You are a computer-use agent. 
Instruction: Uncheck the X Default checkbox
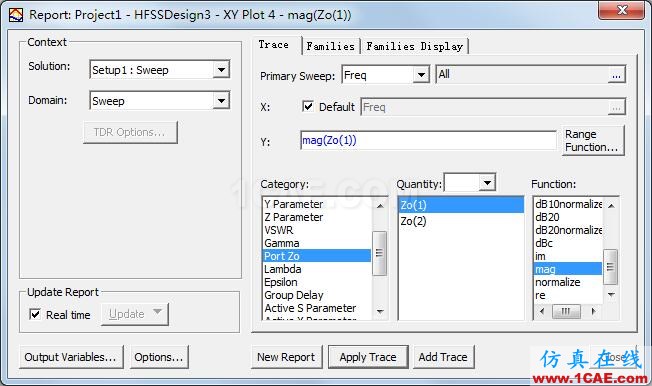[x=308, y=106]
